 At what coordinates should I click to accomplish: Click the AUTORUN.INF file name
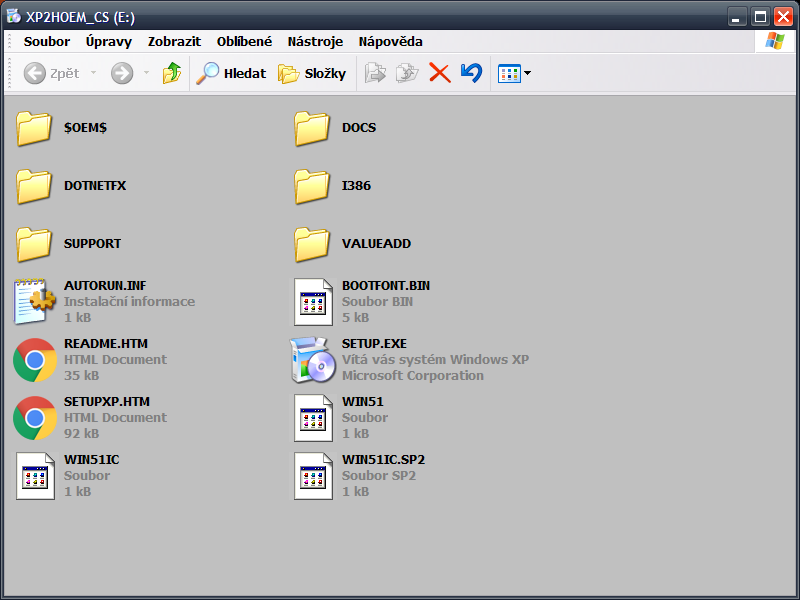[105, 286]
